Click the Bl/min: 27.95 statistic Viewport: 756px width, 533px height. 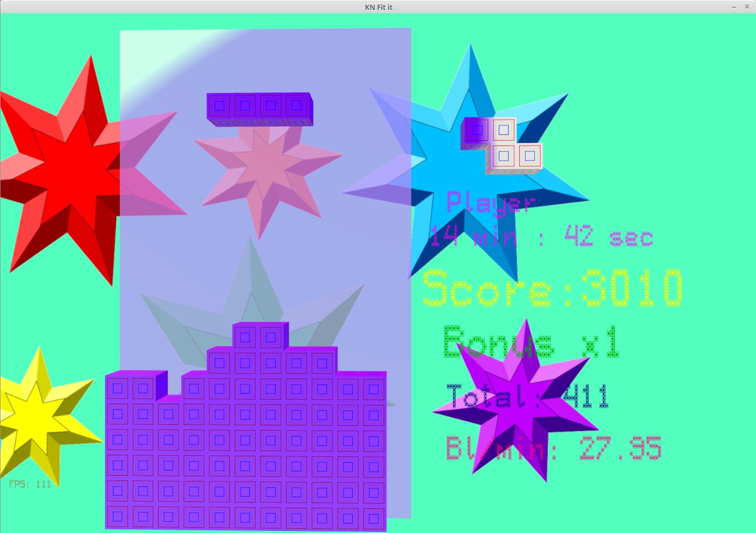pyautogui.click(x=554, y=449)
